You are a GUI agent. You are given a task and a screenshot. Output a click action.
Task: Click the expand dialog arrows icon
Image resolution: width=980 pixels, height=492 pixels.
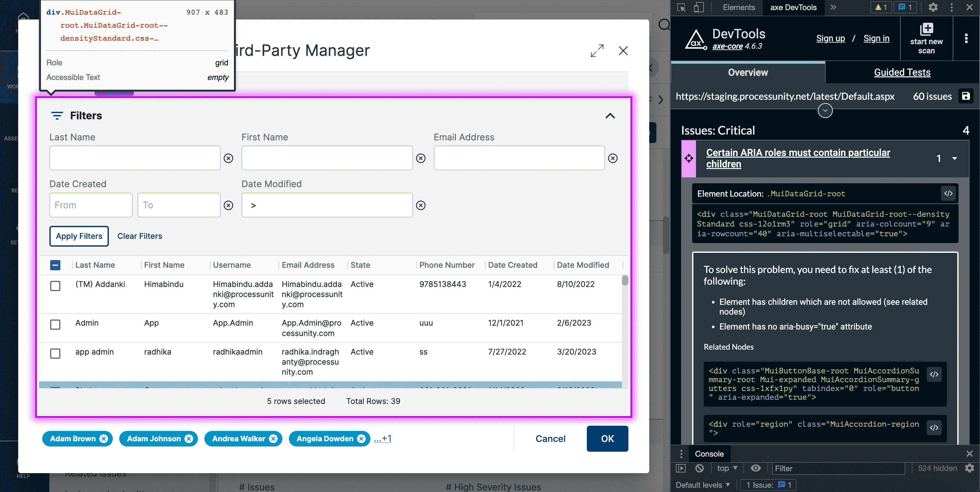pos(597,51)
